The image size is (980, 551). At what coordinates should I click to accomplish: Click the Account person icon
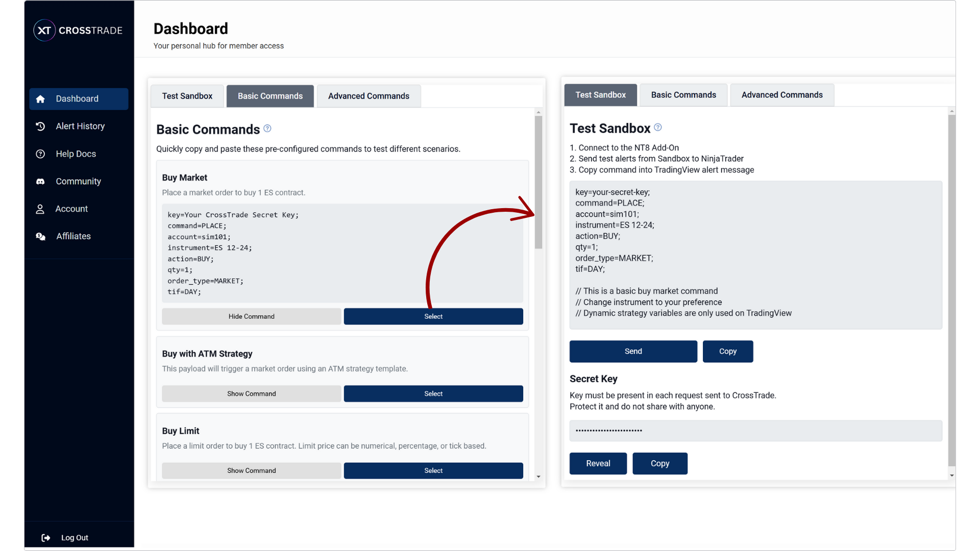40,209
